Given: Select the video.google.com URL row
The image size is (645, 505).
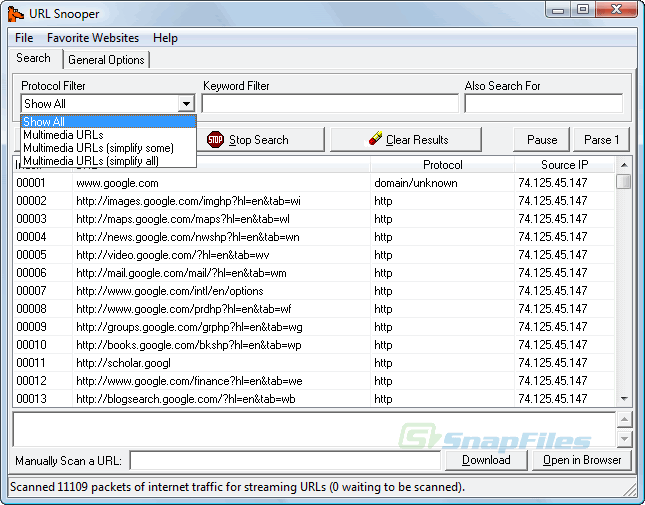Looking at the screenshot, I should pos(314,255).
